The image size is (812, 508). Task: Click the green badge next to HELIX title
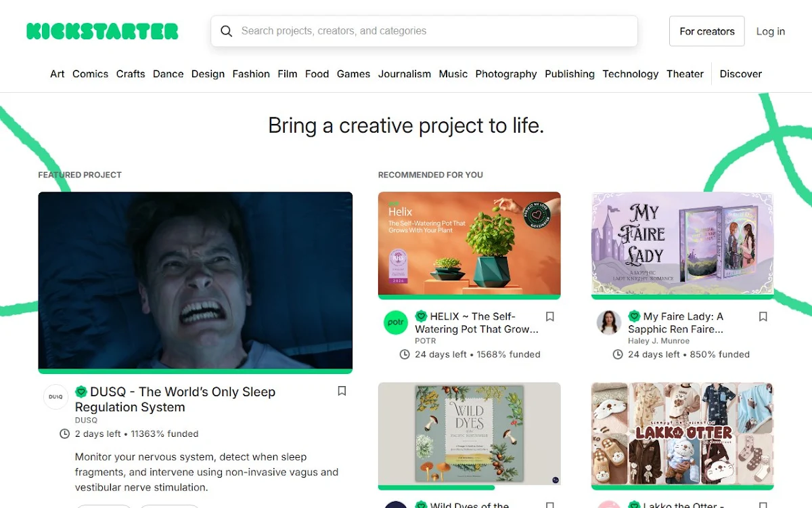click(421, 316)
